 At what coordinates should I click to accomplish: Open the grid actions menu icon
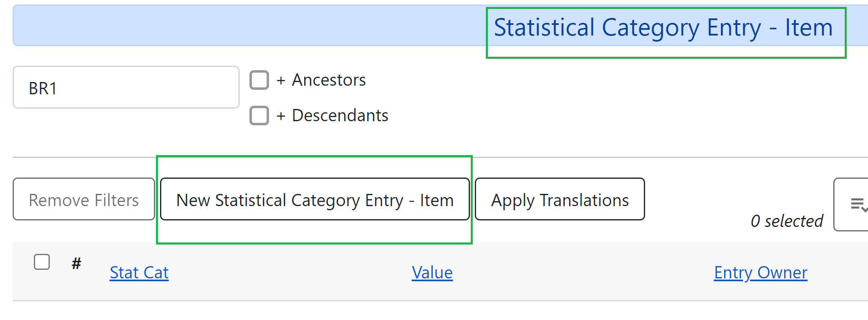click(x=857, y=204)
